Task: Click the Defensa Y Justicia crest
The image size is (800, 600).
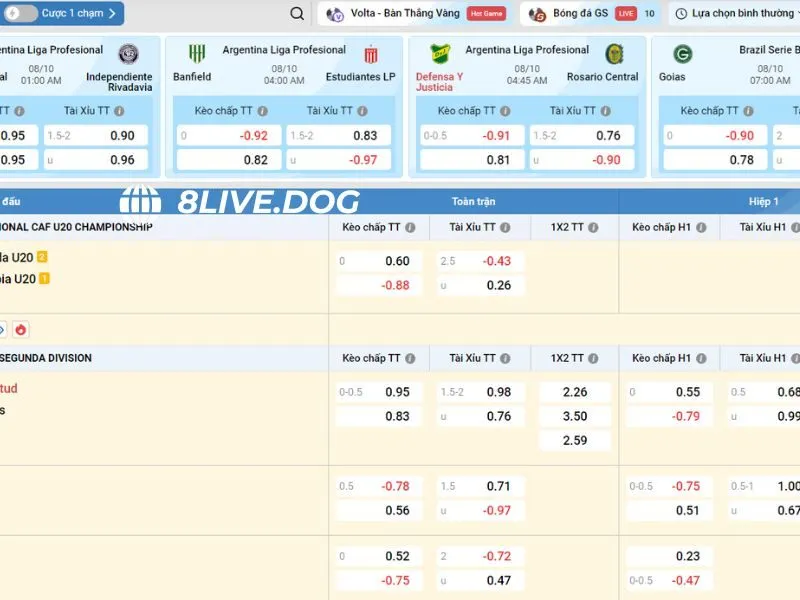Action: (439, 54)
